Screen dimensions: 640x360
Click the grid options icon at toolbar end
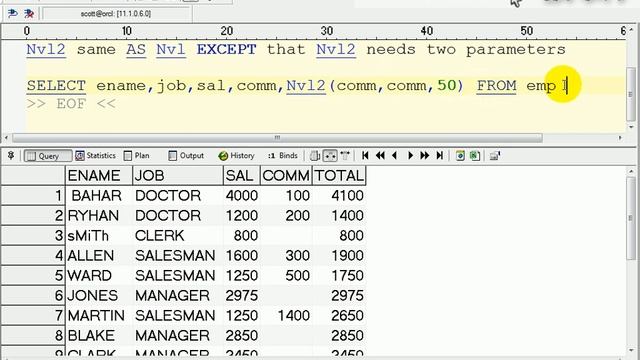(495, 156)
